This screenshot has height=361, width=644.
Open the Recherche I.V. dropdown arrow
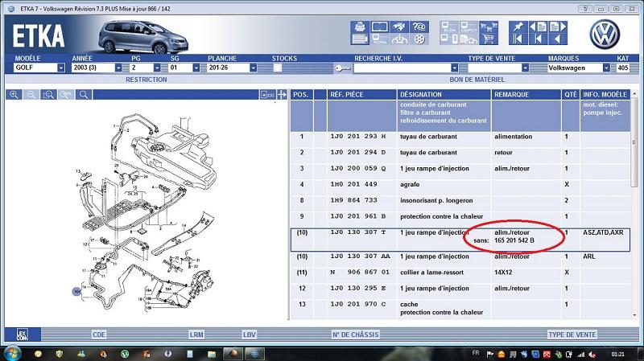[454, 68]
